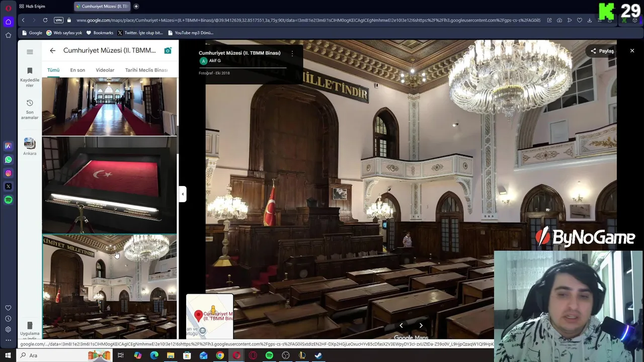644x362 pixels.
Task: Open the Turkish flag display case photo
Action: [109, 185]
